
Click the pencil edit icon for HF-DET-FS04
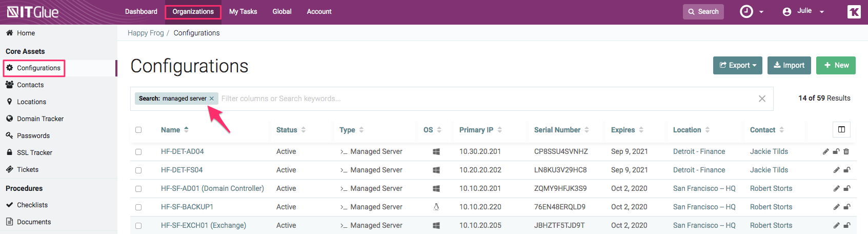coord(836,170)
